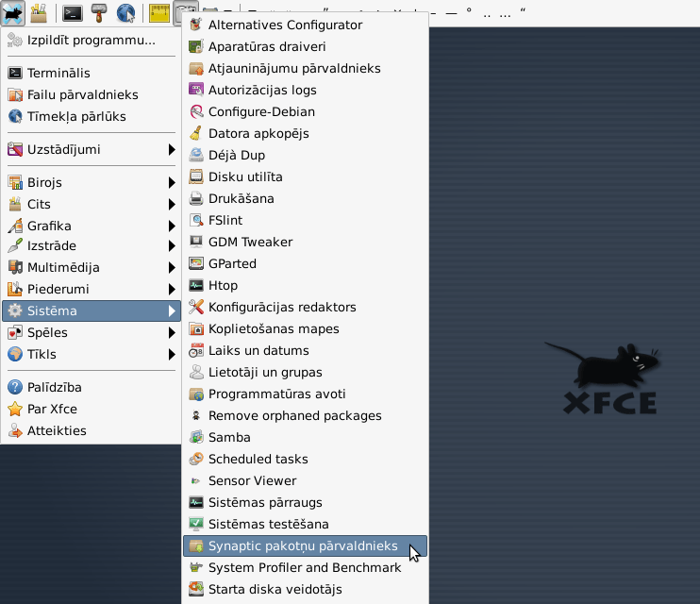The image size is (700, 604).
Task: Open Starta diska veidotājs
Action: click(x=305, y=589)
